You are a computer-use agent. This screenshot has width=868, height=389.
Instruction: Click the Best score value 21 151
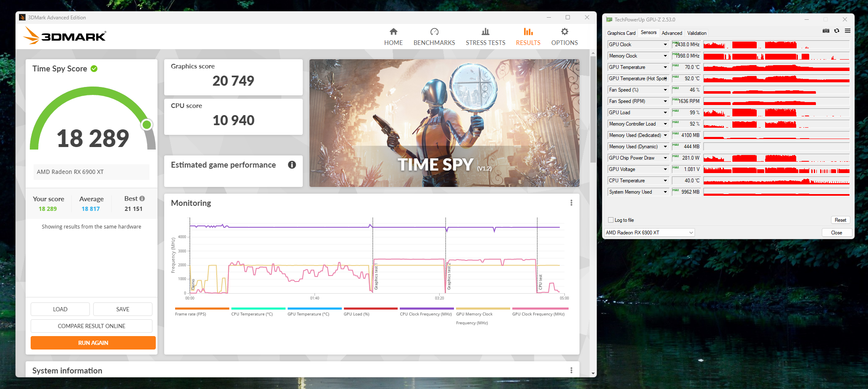(134, 209)
